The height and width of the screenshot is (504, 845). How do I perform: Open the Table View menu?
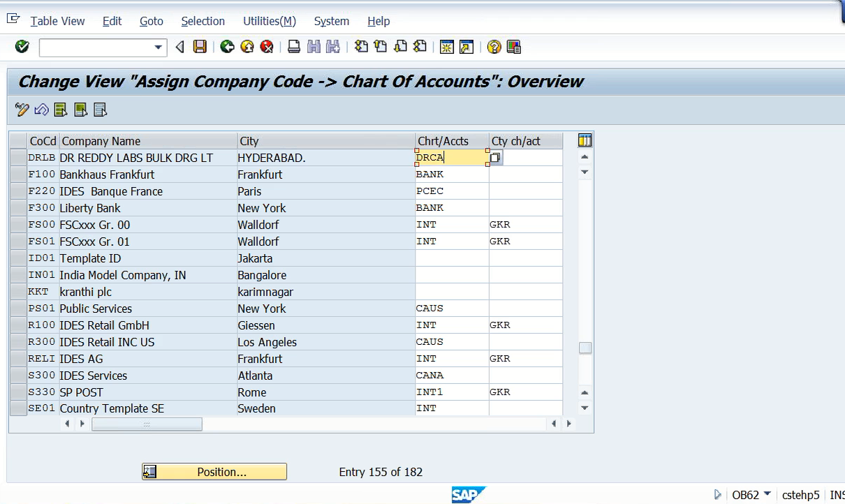58,21
